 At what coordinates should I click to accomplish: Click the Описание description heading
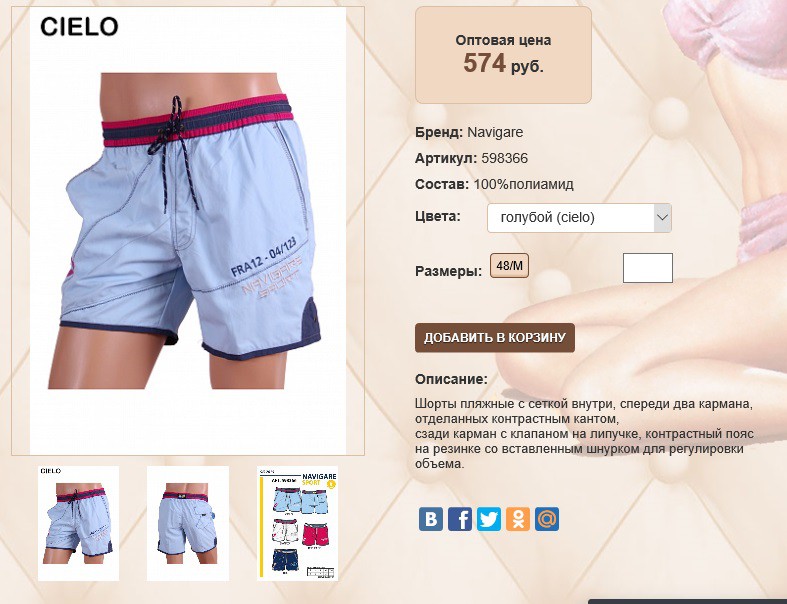click(x=451, y=379)
